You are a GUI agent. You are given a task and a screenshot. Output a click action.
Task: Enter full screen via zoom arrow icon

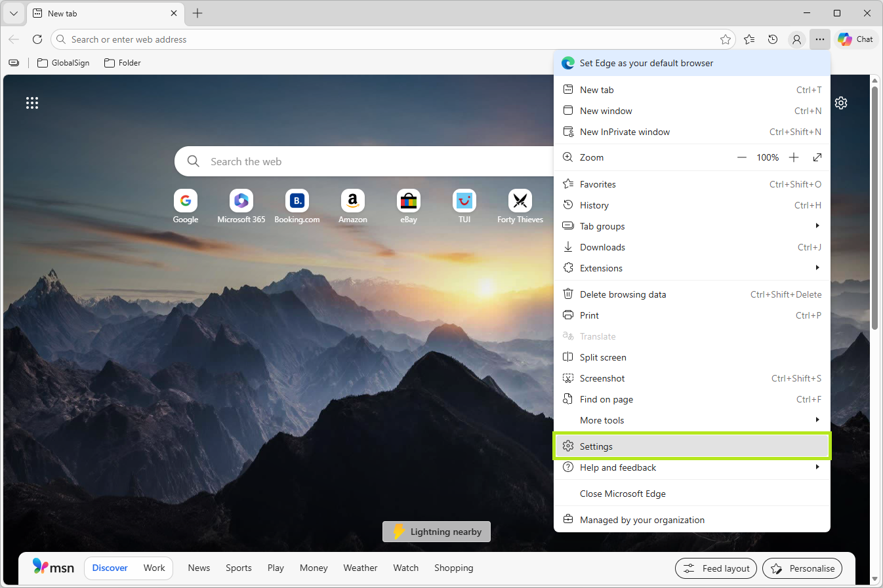click(x=817, y=157)
